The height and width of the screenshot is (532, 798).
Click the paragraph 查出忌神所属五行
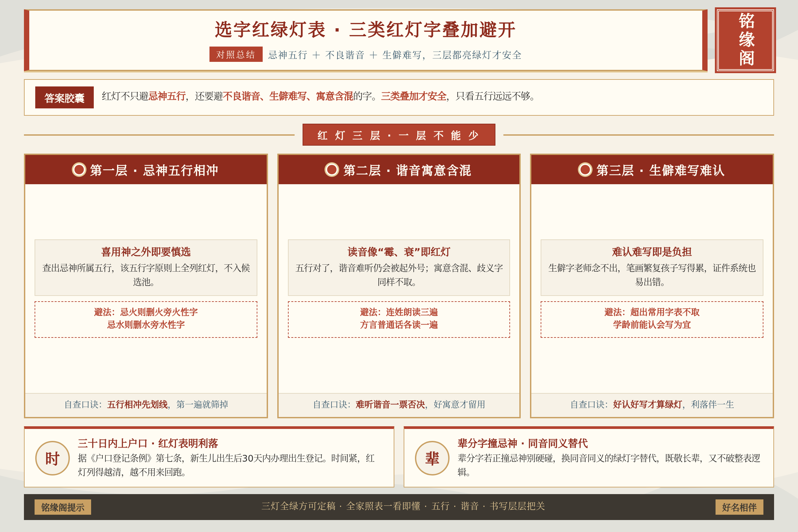[146, 275]
